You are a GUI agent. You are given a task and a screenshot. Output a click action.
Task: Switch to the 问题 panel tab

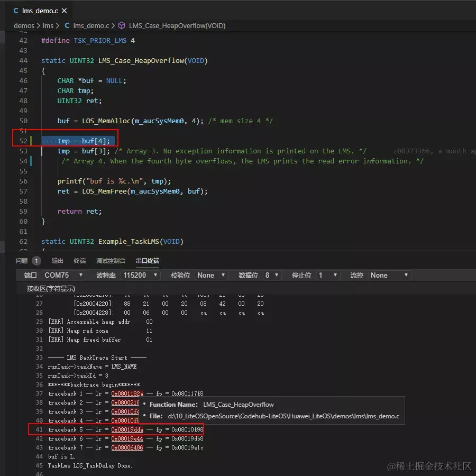[x=21, y=261]
